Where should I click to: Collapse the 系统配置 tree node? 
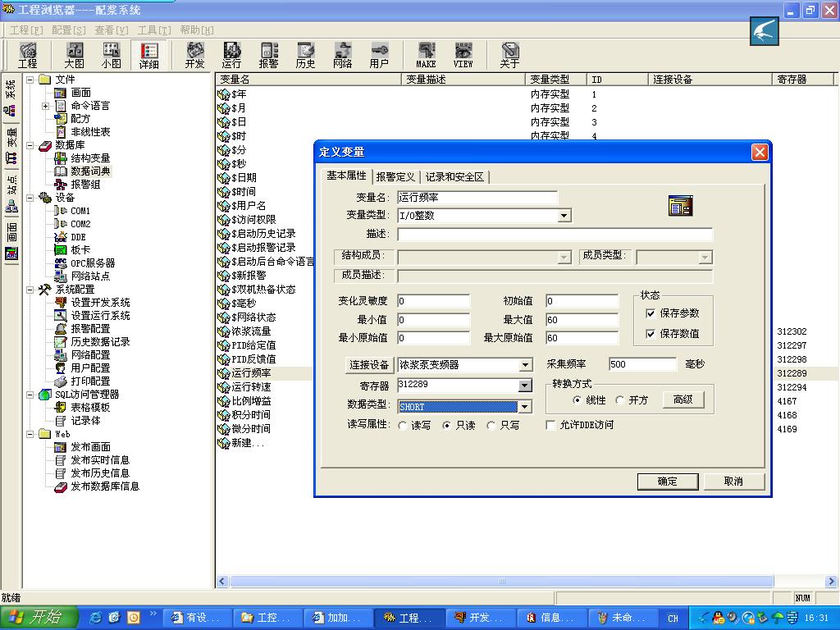pyautogui.click(x=30, y=290)
